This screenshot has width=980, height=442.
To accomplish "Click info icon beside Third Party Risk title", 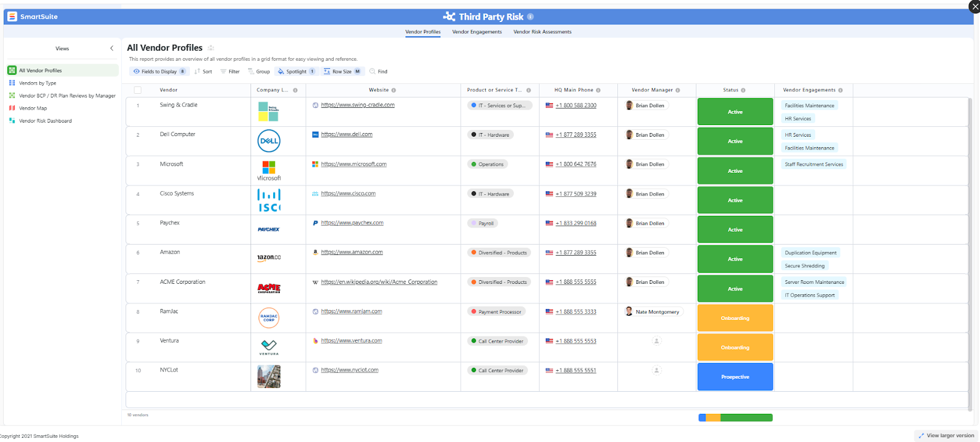I will click(530, 17).
